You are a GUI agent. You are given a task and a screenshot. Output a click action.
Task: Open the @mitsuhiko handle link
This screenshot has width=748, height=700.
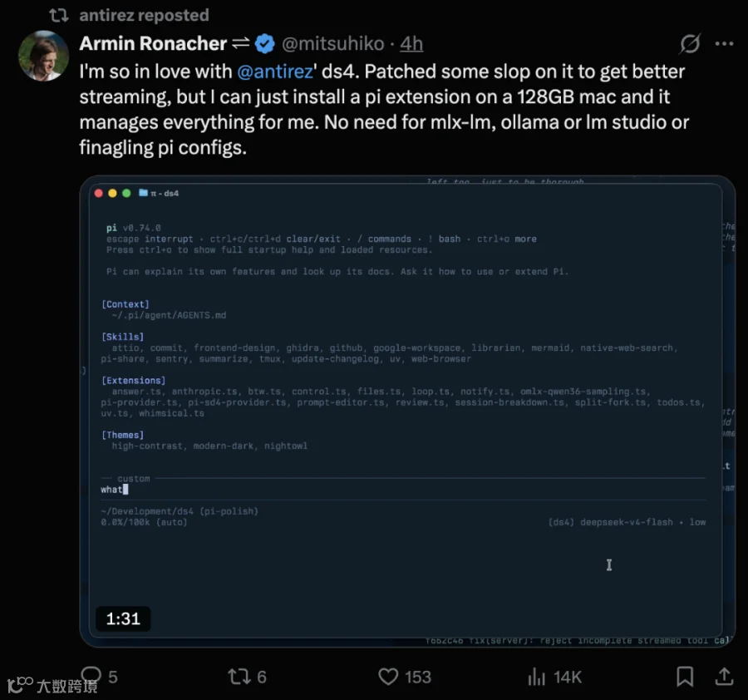click(332, 44)
